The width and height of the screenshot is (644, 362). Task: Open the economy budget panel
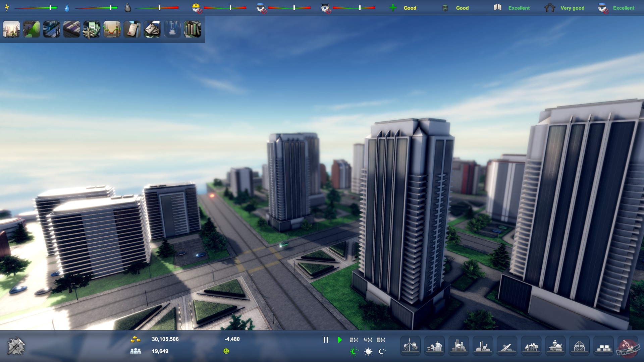(92, 29)
